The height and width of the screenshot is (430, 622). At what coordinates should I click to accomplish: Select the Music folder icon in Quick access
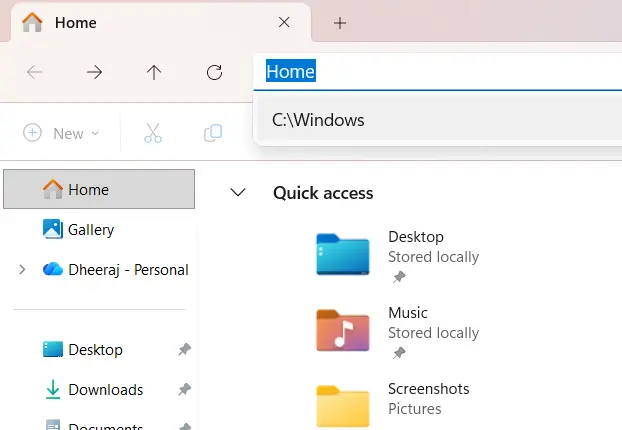coord(343,330)
